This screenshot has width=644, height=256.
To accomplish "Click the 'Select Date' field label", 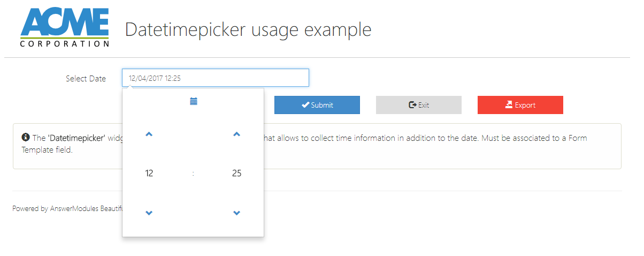I will point(86,79).
